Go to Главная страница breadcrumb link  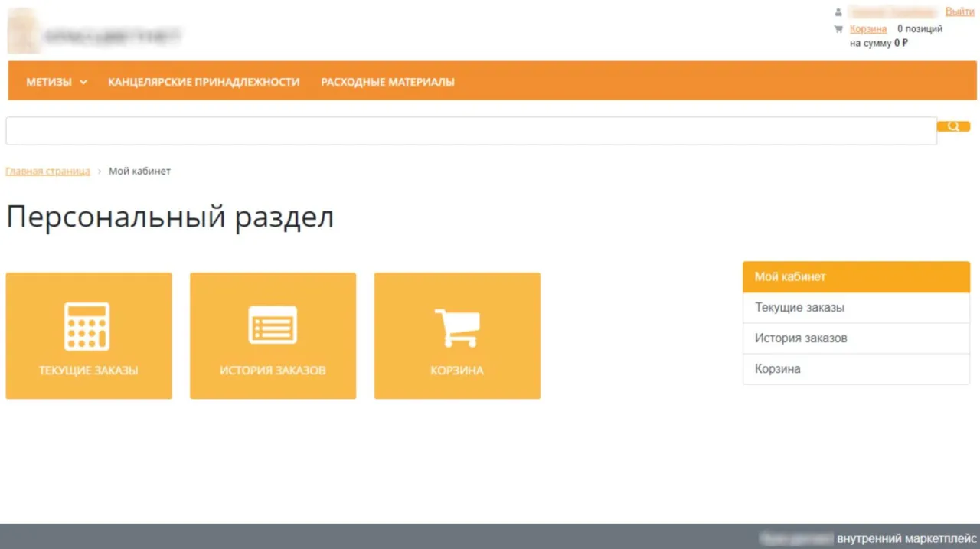pos(47,171)
